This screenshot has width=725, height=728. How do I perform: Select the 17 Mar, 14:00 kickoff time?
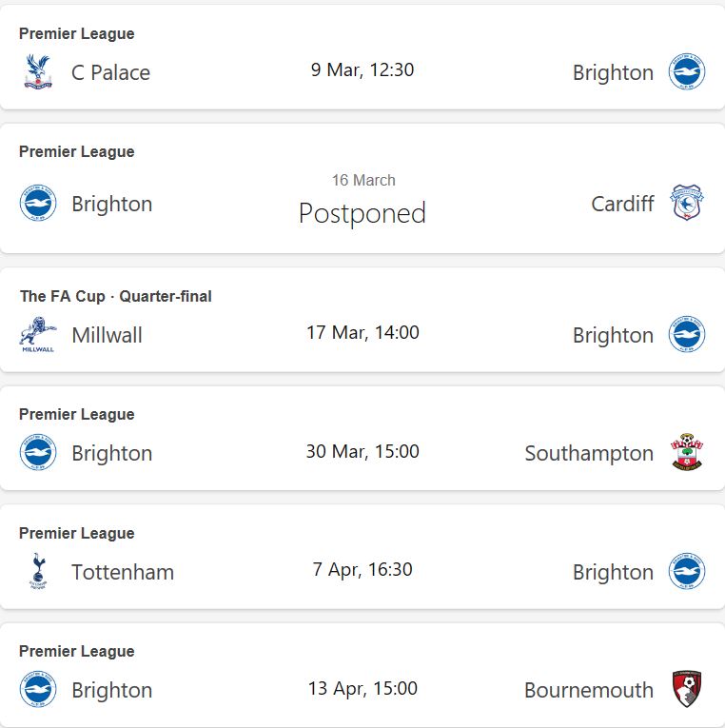[362, 332]
